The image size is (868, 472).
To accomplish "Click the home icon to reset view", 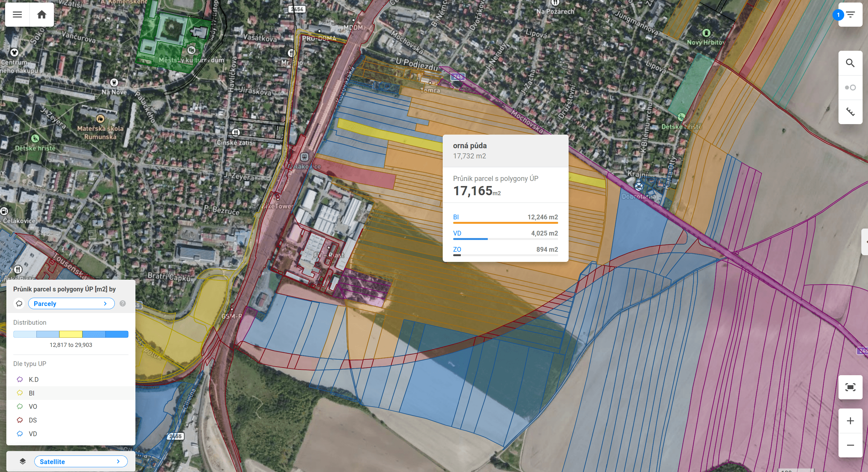I will 42,15.
